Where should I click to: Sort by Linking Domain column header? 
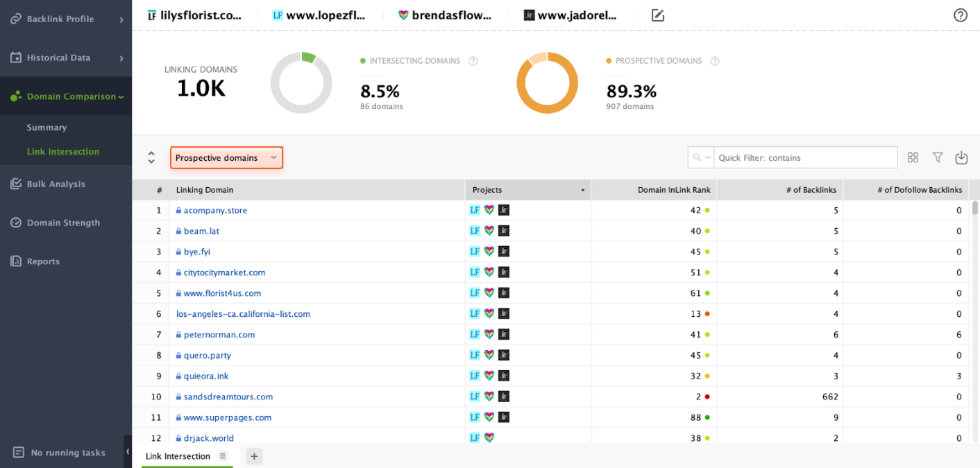point(317,190)
